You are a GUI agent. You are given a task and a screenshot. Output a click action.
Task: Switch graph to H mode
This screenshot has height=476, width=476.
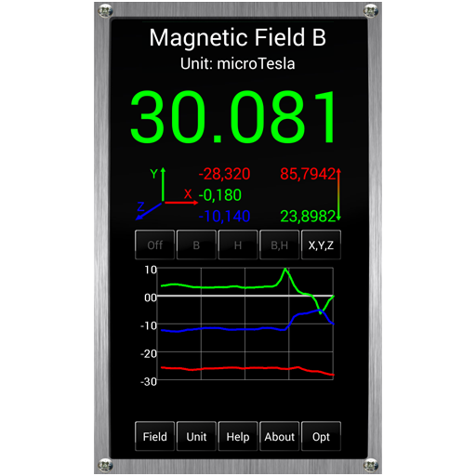click(238, 245)
